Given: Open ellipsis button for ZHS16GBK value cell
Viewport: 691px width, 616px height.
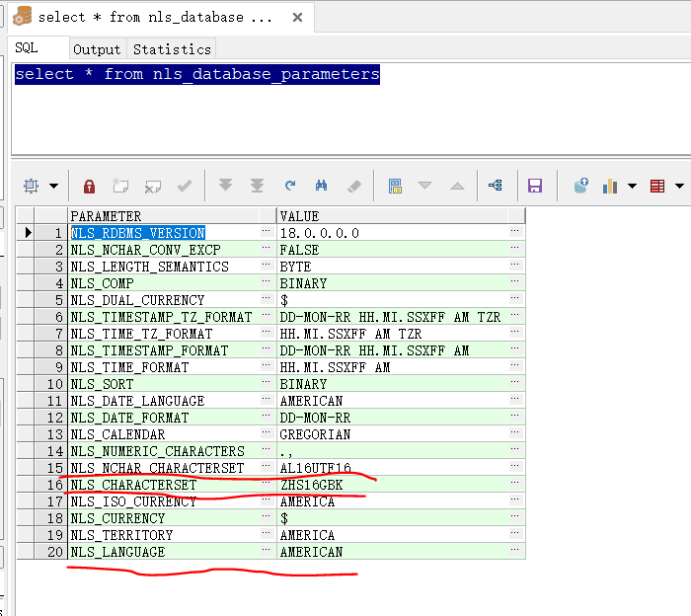Looking at the screenshot, I should click(514, 482).
